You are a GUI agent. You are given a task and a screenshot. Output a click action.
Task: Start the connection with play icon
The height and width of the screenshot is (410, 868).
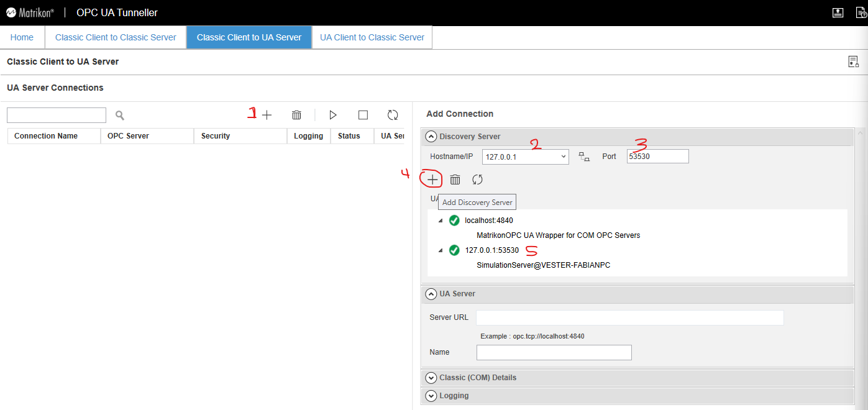pos(333,115)
